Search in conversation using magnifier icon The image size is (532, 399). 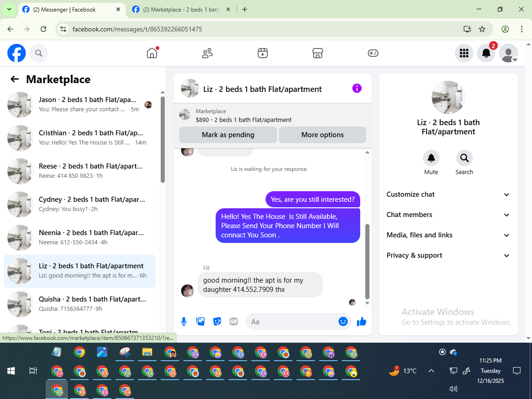click(465, 158)
